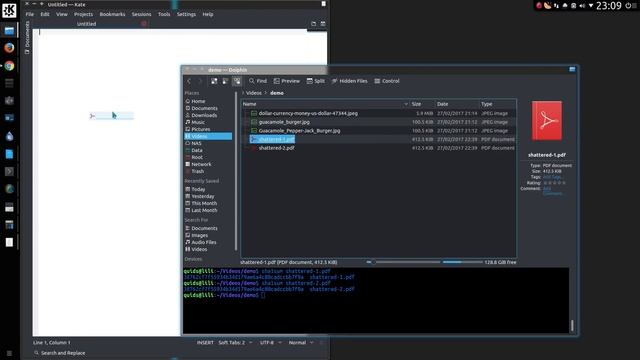Open the Tools menu in Kate
Viewport: 640px width, 360px height.
[164, 14]
